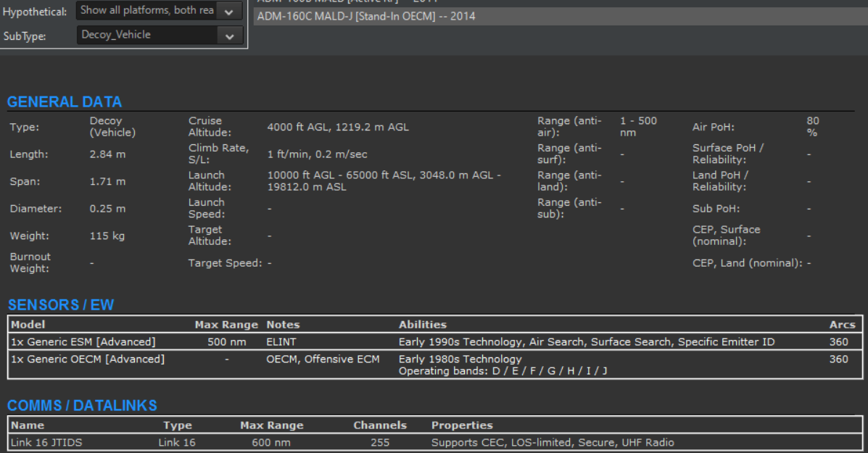Click the Properties column header
Viewport: 868px width, 453px height.
tap(462, 425)
